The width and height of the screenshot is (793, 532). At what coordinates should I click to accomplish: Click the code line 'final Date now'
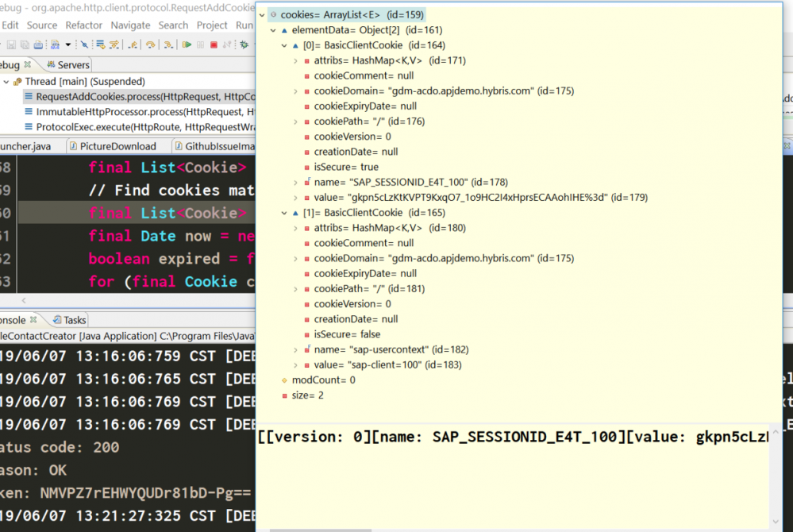click(x=171, y=236)
